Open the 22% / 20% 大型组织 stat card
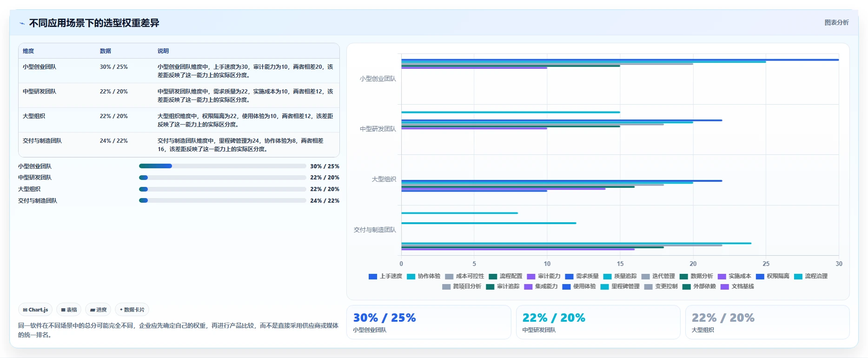Image resolution: width=868 pixels, height=358 pixels. (x=767, y=322)
